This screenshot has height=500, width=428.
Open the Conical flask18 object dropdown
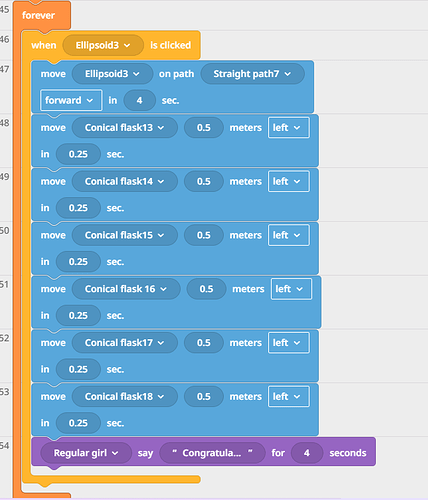(x=125, y=396)
